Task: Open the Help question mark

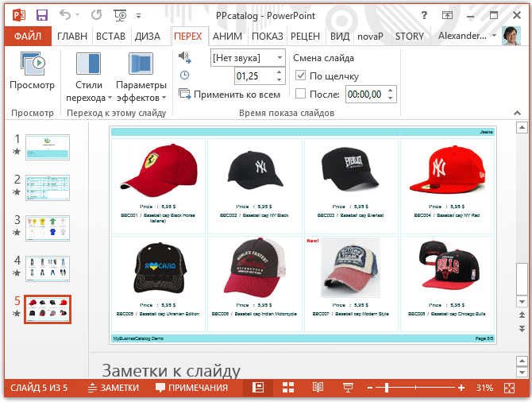Action: tap(424, 15)
